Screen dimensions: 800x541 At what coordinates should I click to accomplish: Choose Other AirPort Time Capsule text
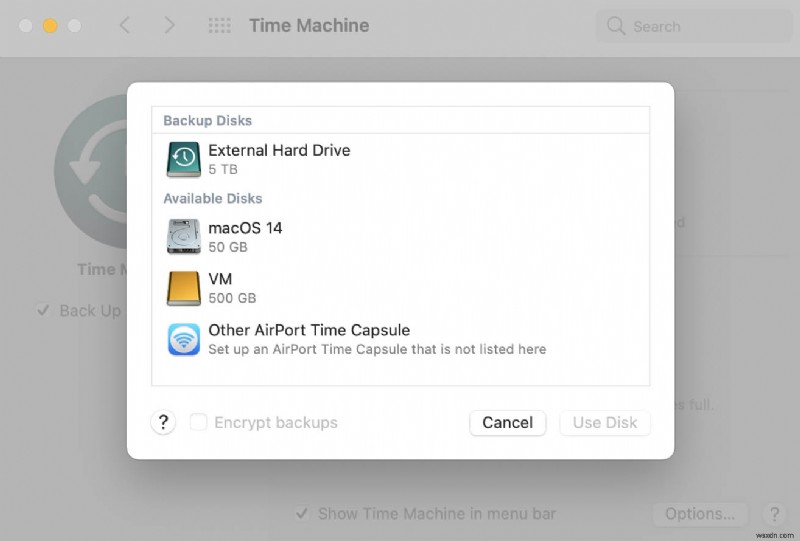pyautogui.click(x=309, y=330)
